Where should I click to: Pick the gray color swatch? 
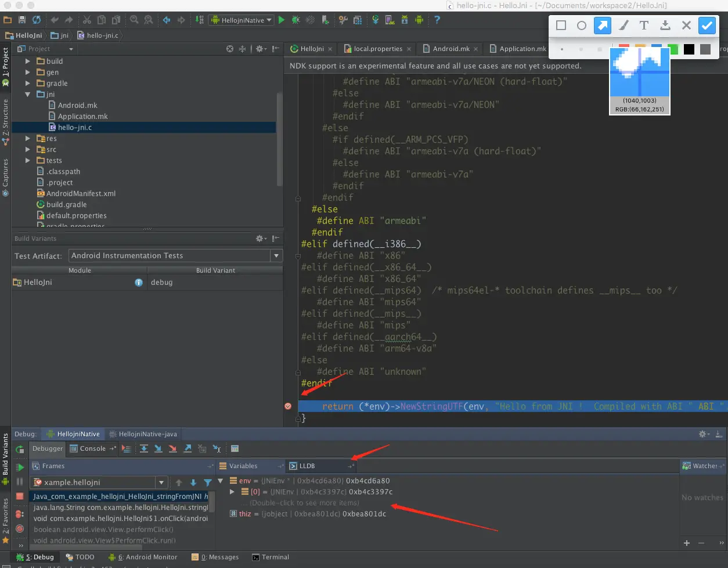[705, 49]
